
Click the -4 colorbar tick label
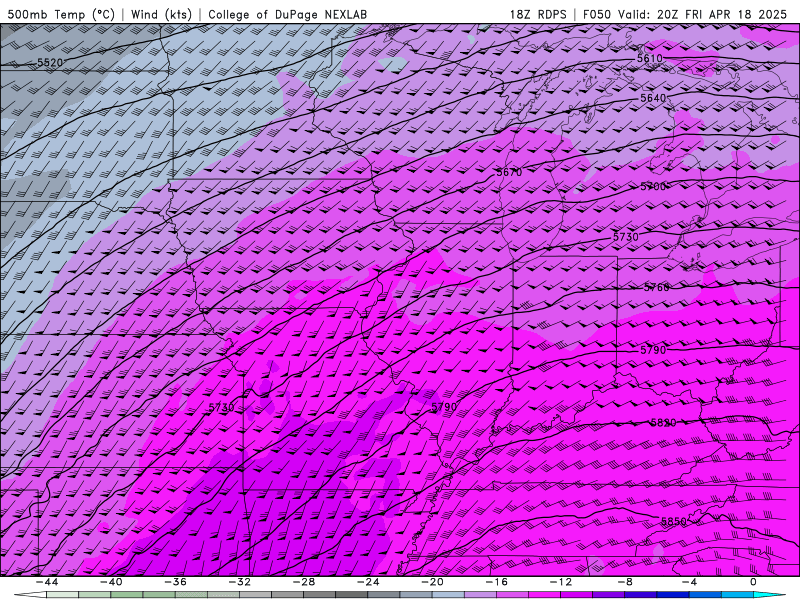pos(689,582)
